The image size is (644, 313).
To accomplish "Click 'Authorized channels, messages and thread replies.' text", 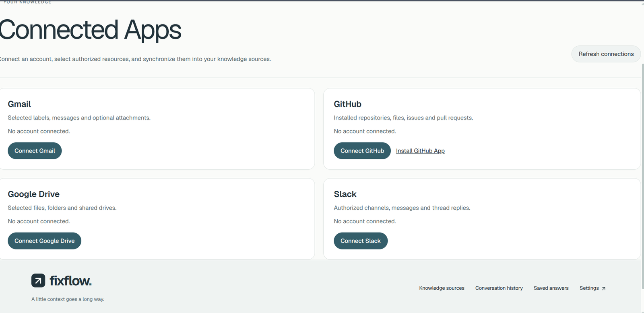I will (x=402, y=208).
